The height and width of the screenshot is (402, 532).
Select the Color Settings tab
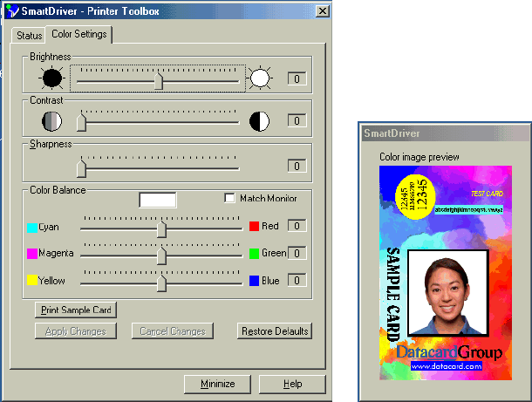[79, 34]
